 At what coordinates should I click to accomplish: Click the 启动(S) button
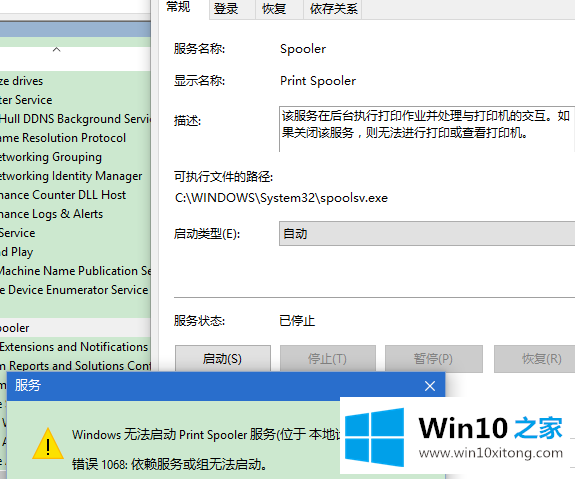[223, 358]
